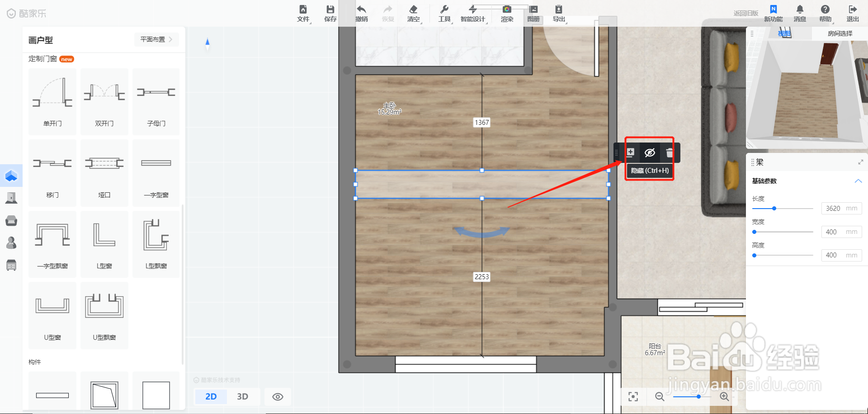Select the 单开门 single door item

(52, 101)
